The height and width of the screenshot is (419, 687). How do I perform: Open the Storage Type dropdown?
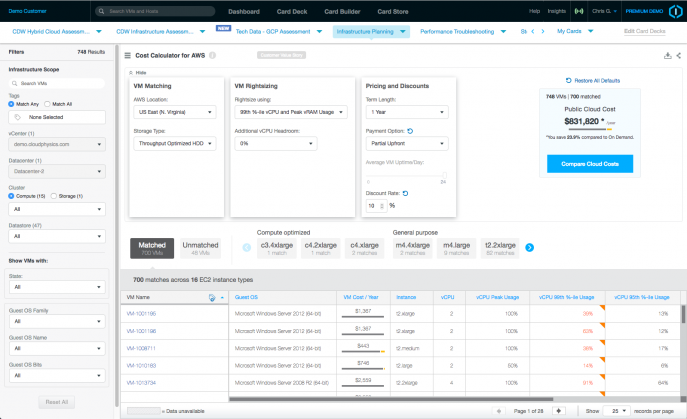coord(175,143)
